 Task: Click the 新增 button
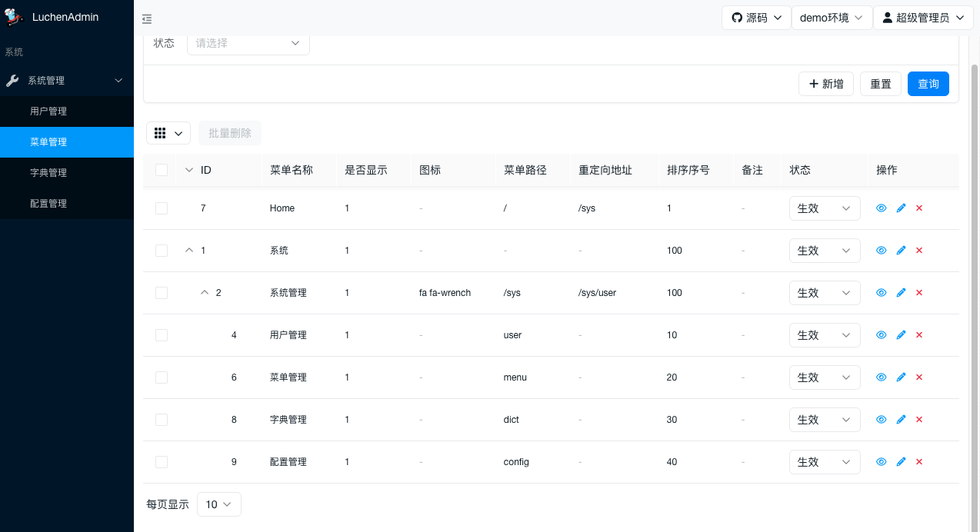pos(825,84)
